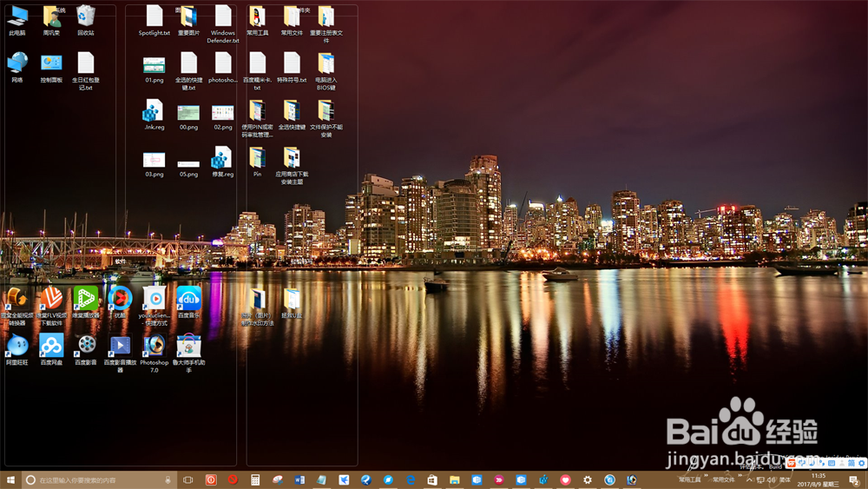Launch the 阿里旺旺 shortcut

pos(17,349)
